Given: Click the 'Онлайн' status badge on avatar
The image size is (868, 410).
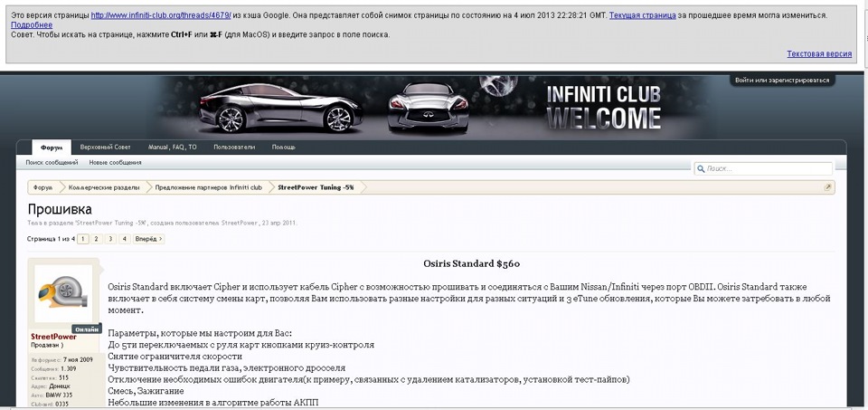Looking at the screenshot, I should click(x=87, y=329).
